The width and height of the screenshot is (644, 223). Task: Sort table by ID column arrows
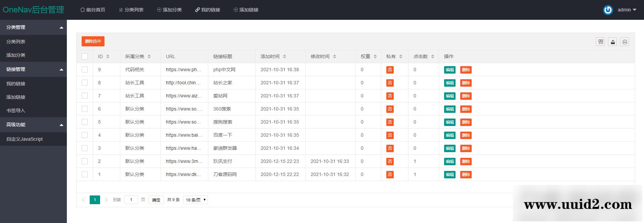click(x=108, y=56)
